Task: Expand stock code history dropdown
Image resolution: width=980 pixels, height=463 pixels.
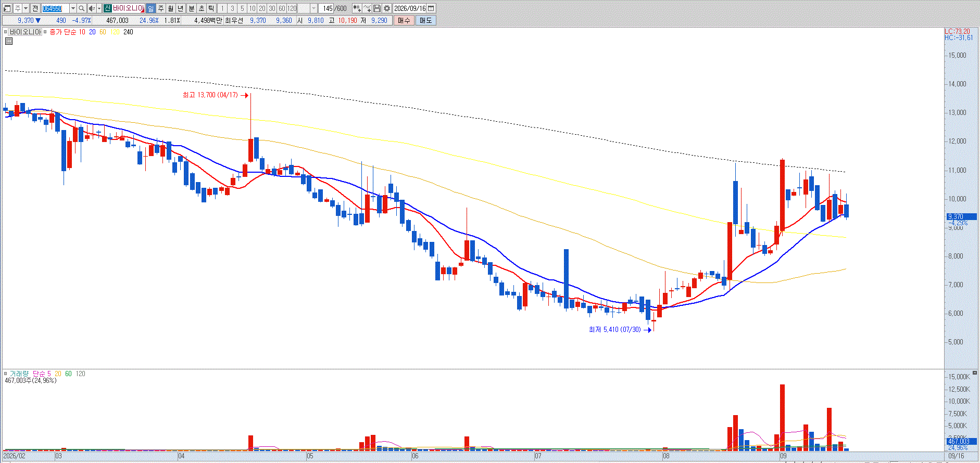Action: click(x=73, y=8)
